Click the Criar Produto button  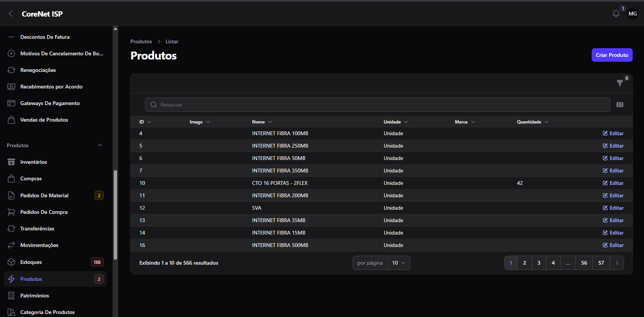pyautogui.click(x=612, y=55)
